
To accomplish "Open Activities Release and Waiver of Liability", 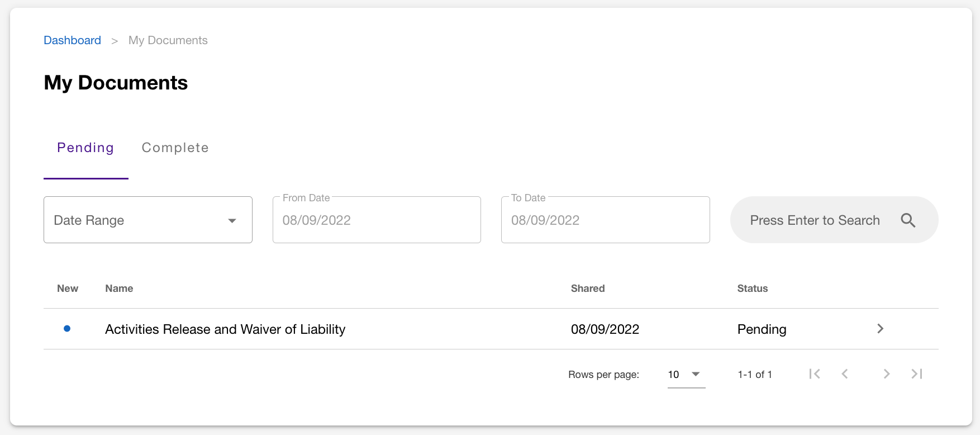I will (x=225, y=329).
